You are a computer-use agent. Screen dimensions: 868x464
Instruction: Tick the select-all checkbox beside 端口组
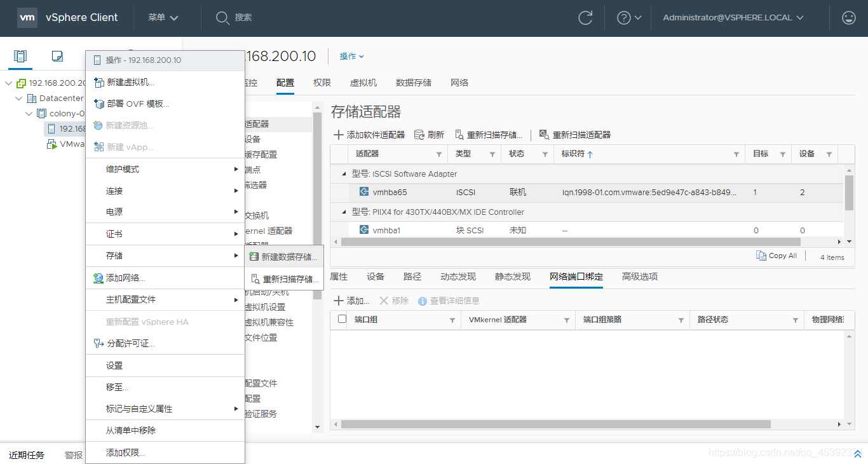pyautogui.click(x=342, y=319)
